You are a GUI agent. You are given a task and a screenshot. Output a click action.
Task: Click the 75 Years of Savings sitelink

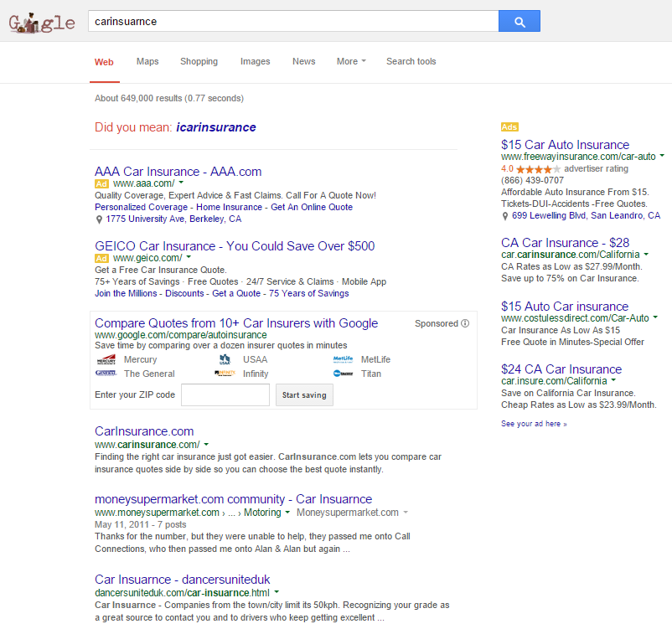point(308,293)
